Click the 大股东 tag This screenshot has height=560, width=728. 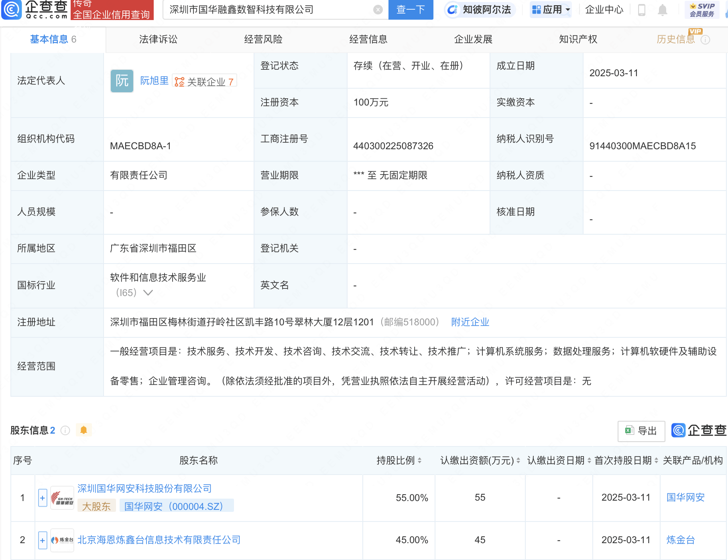[96, 506]
